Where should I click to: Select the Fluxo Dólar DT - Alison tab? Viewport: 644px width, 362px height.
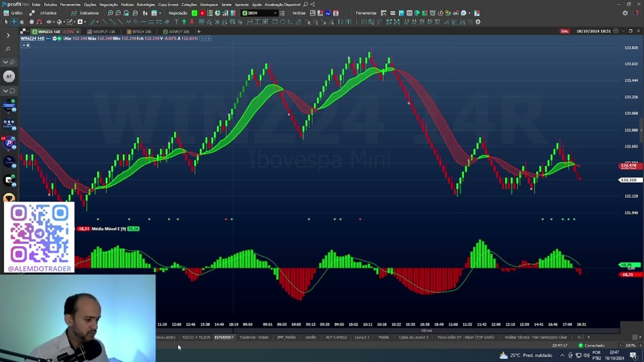pos(465,337)
